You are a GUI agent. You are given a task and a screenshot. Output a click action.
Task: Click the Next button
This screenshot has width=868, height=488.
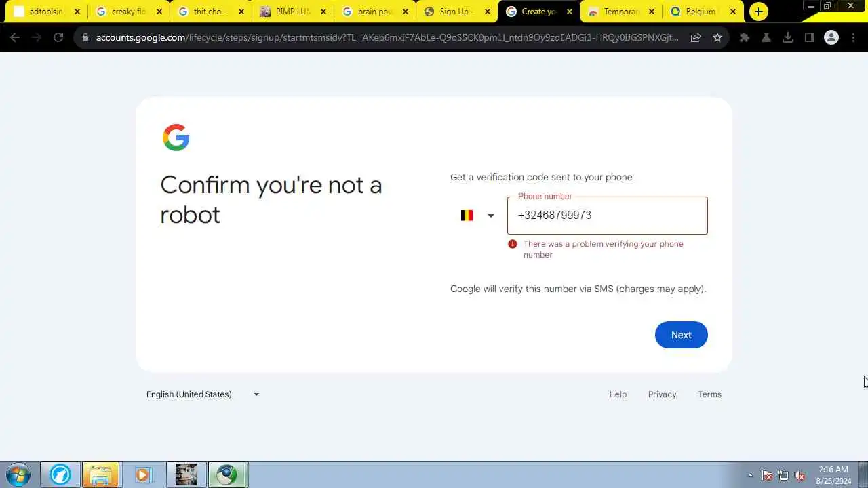(x=681, y=335)
